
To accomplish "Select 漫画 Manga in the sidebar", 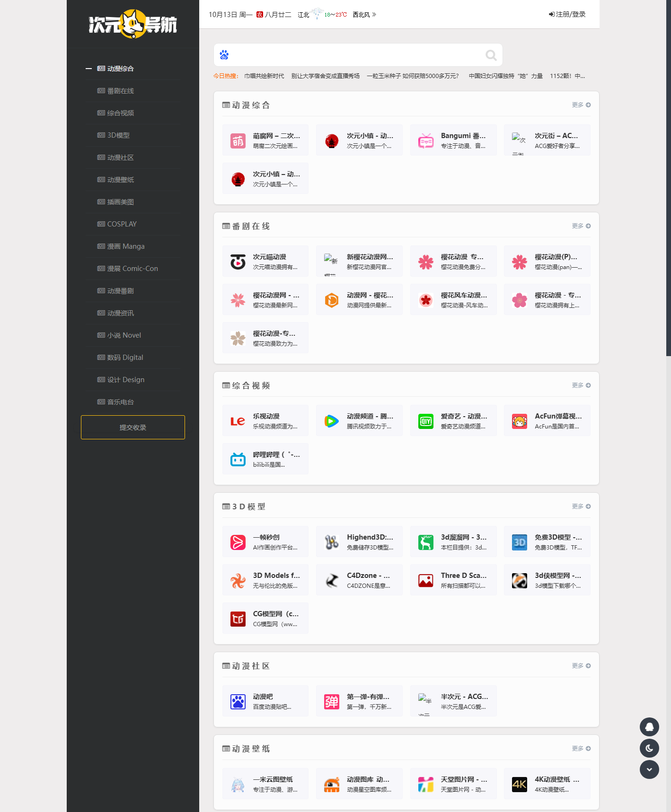I will pyautogui.click(x=125, y=246).
